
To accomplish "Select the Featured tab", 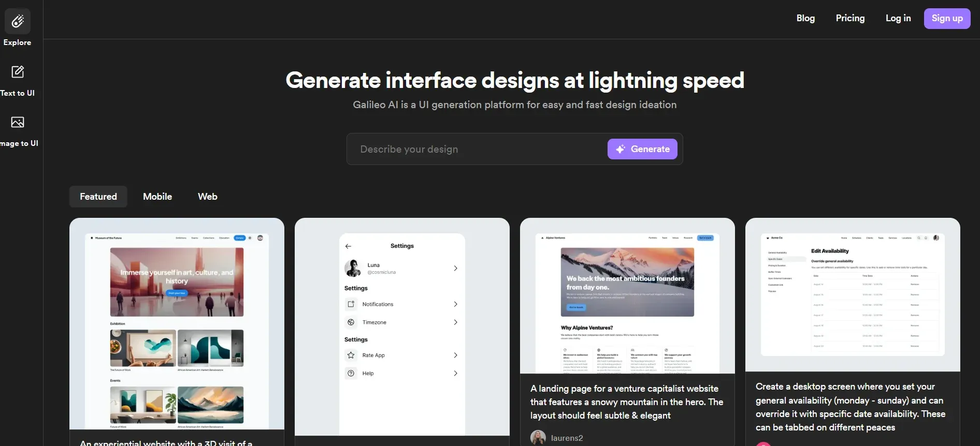I will 98,197.
